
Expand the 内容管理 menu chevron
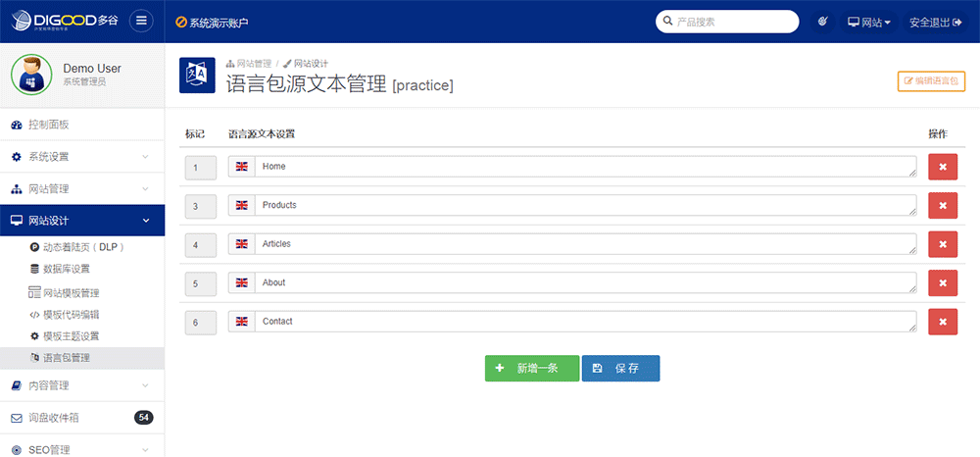click(145, 385)
